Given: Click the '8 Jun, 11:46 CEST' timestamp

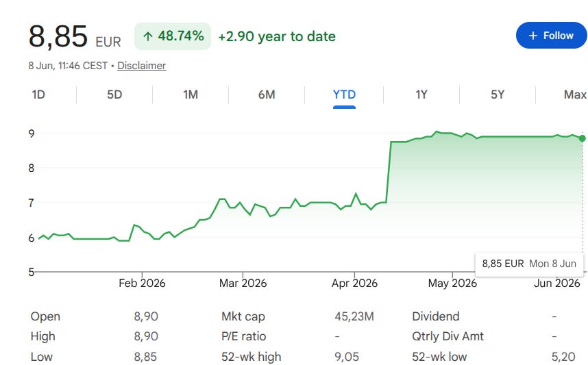Looking at the screenshot, I should tap(68, 66).
